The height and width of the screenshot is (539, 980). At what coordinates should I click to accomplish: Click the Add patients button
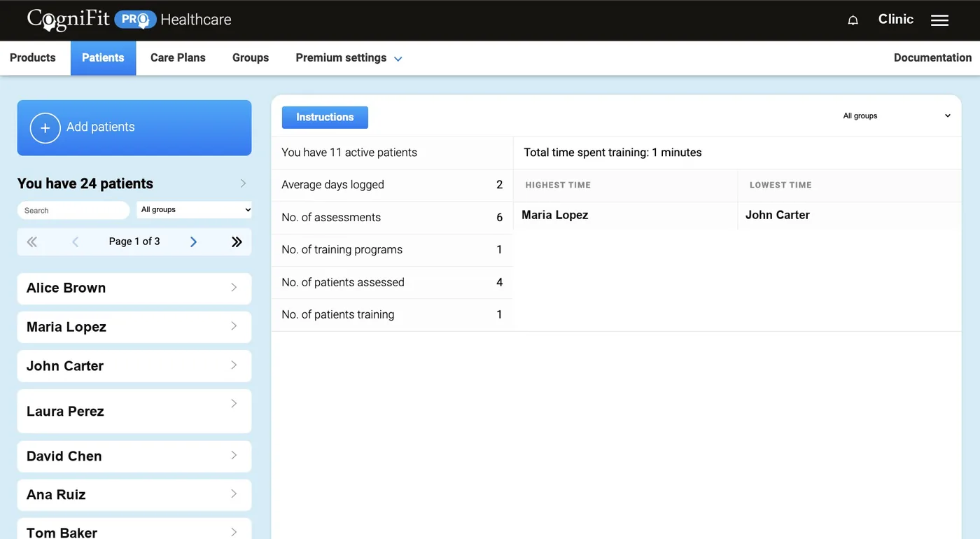134,127
